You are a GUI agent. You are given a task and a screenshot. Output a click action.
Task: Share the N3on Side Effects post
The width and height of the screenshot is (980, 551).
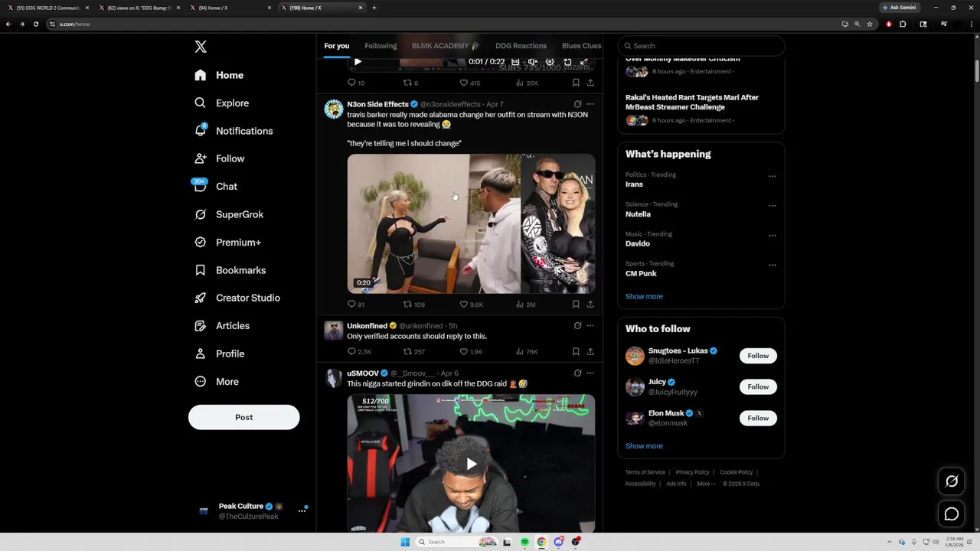click(x=590, y=304)
